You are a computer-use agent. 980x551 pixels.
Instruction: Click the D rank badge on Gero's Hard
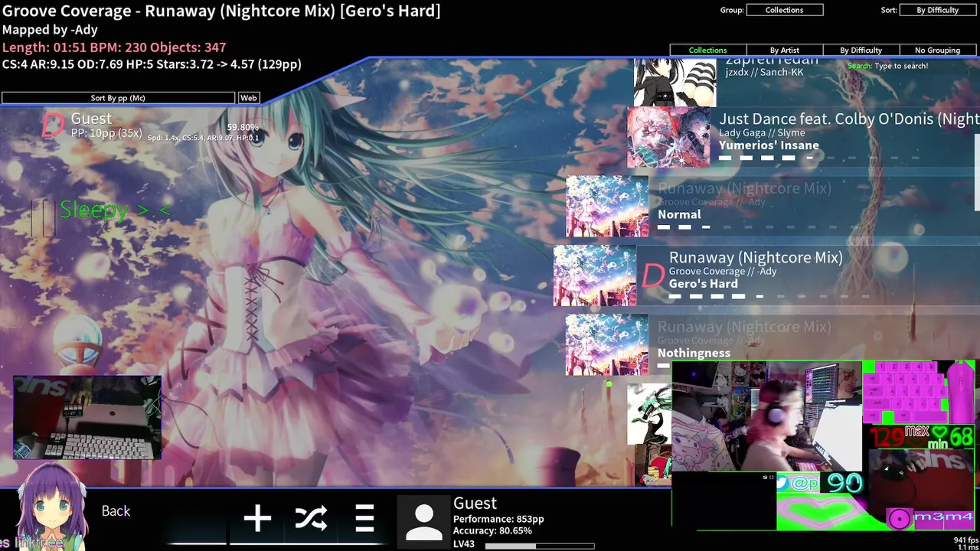653,275
